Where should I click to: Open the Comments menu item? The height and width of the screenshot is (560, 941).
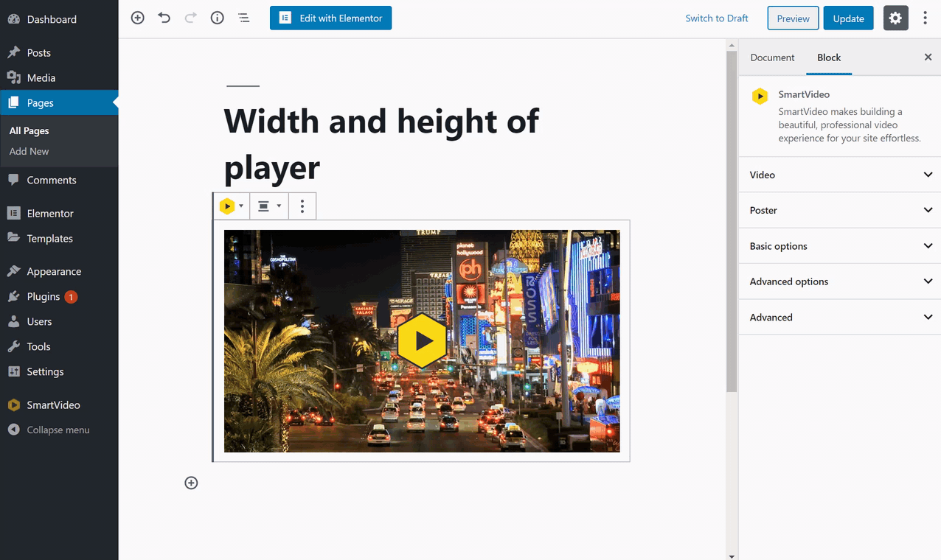click(x=59, y=180)
